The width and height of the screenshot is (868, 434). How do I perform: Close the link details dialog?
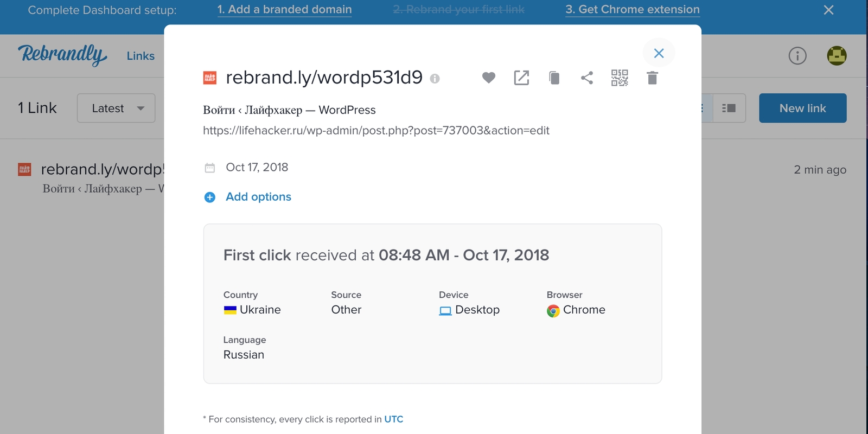(659, 53)
